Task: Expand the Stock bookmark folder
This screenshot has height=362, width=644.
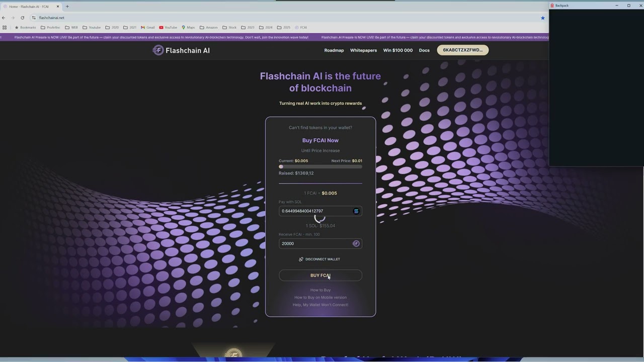Action: click(x=229, y=28)
